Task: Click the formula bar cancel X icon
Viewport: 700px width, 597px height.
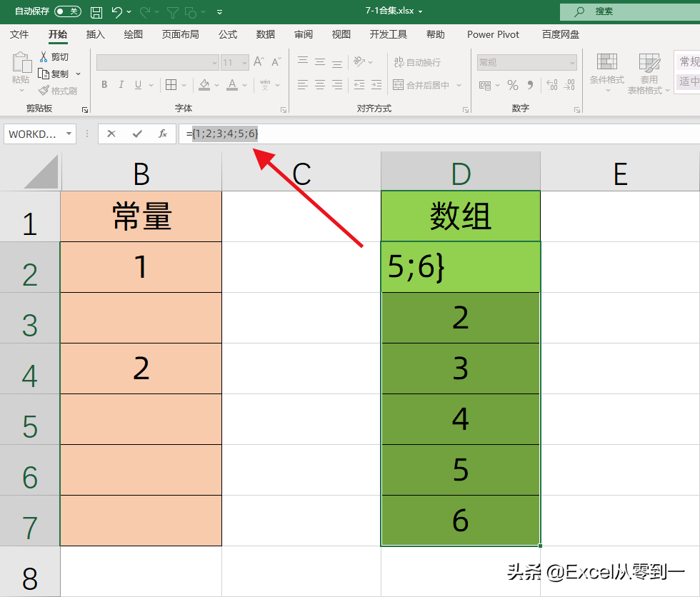Action: point(111,134)
